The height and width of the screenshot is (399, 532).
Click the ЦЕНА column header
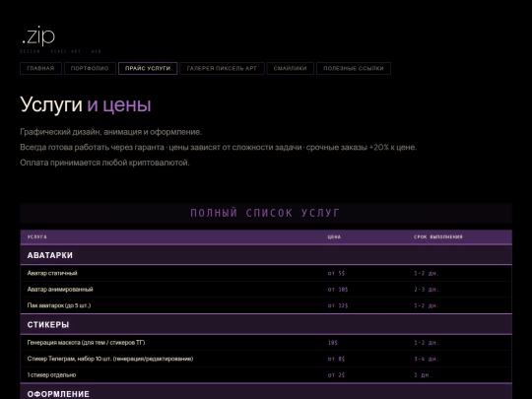(334, 236)
